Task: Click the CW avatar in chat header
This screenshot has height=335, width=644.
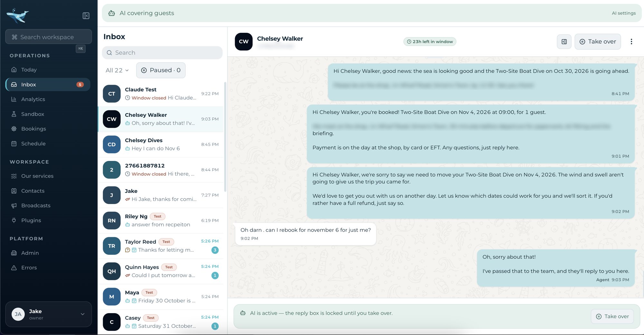Action: tap(244, 42)
